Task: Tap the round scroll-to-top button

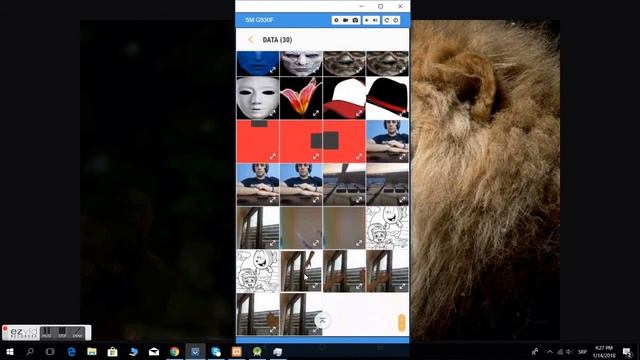Action: [322, 320]
